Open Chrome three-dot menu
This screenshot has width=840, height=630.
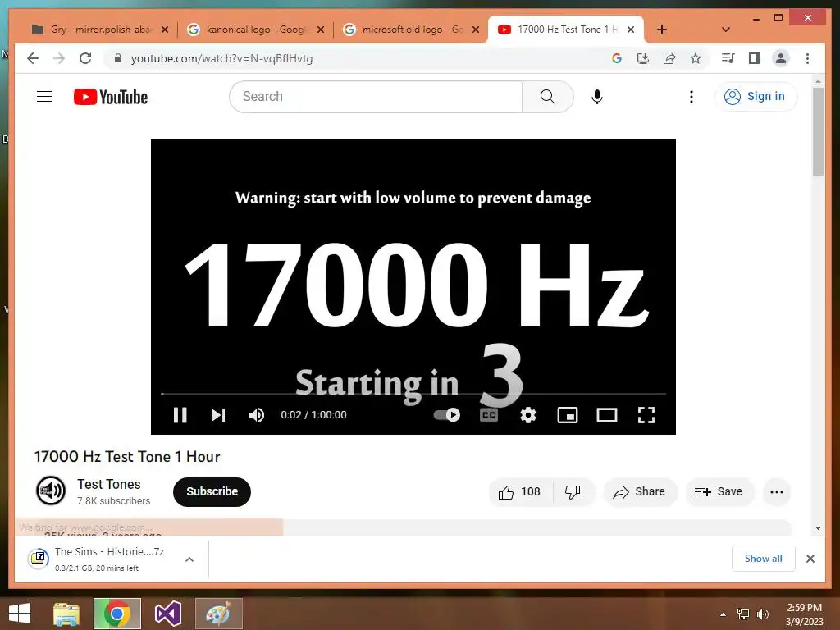pyautogui.click(x=807, y=58)
